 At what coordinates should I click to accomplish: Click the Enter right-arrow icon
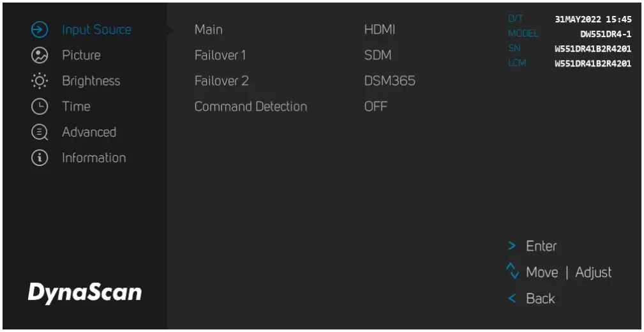pyautogui.click(x=512, y=246)
